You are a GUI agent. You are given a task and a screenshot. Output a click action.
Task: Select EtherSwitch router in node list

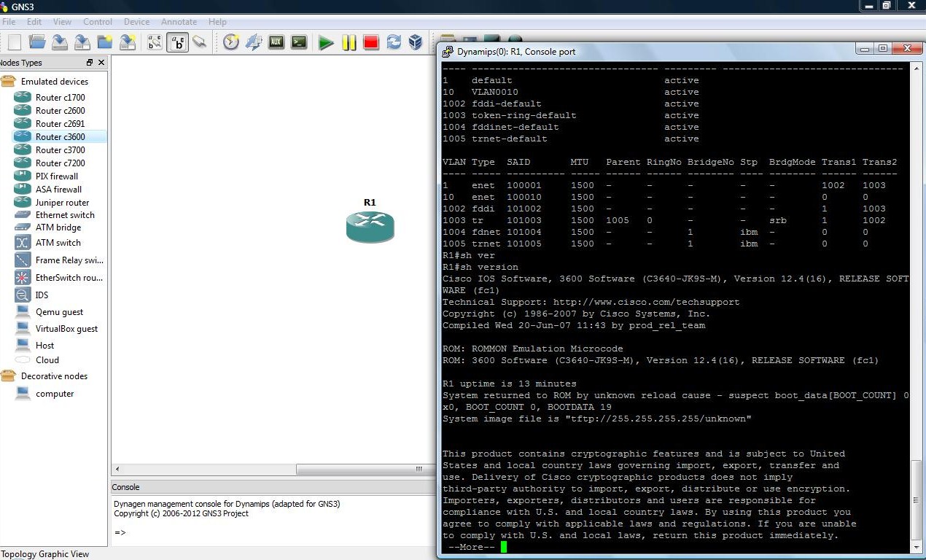point(69,278)
